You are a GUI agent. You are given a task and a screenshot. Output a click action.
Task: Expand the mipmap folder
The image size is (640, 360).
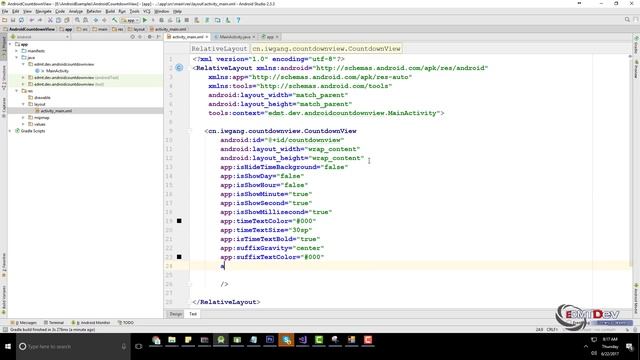(23, 118)
